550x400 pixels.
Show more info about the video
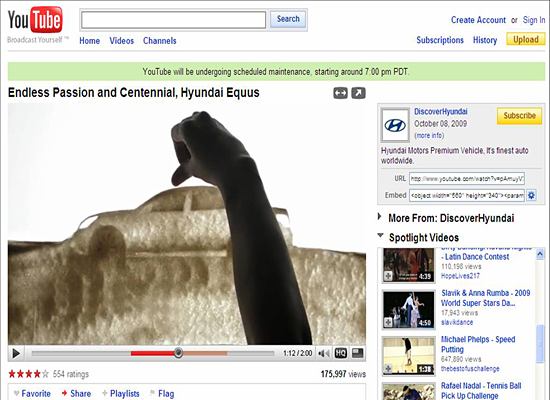(x=429, y=135)
